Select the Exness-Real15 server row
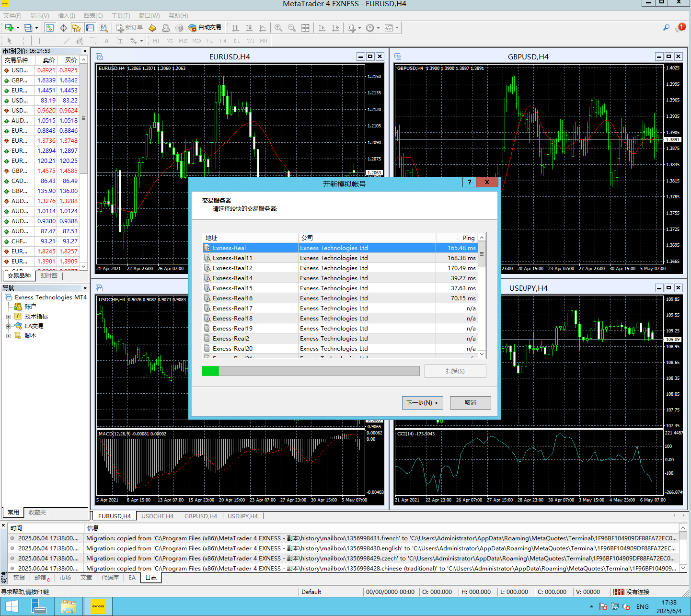The image size is (691, 616). pyautogui.click(x=340, y=288)
